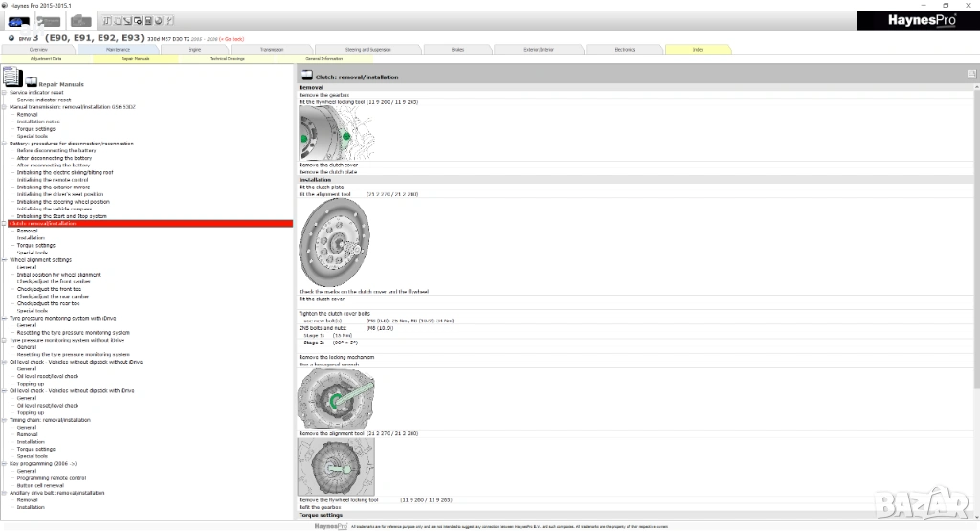Click the book icon beside clutch title
This screenshot has width=980, height=531.
click(x=307, y=75)
